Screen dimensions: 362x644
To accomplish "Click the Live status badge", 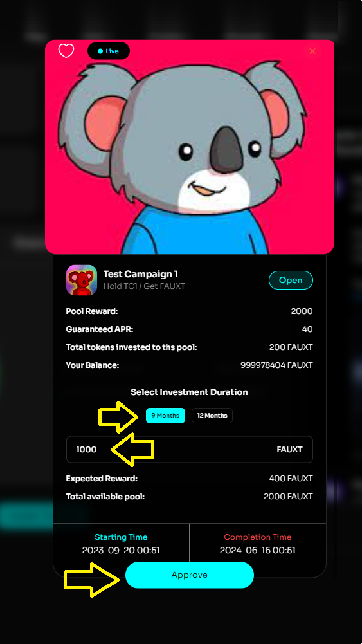I will 109,51.
